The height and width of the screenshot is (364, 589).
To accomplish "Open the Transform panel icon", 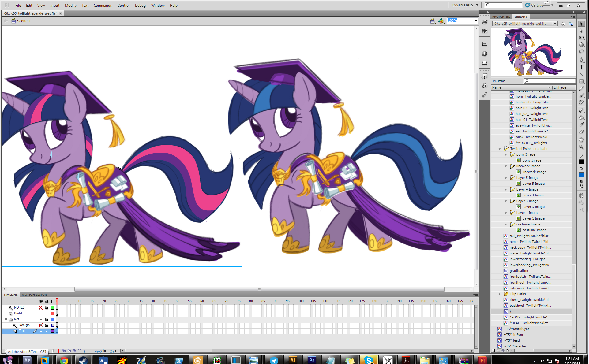I will [x=485, y=63].
